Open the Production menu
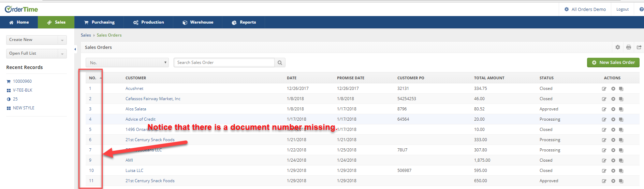Image resolution: width=644 pixels, height=189 pixels. (x=148, y=22)
